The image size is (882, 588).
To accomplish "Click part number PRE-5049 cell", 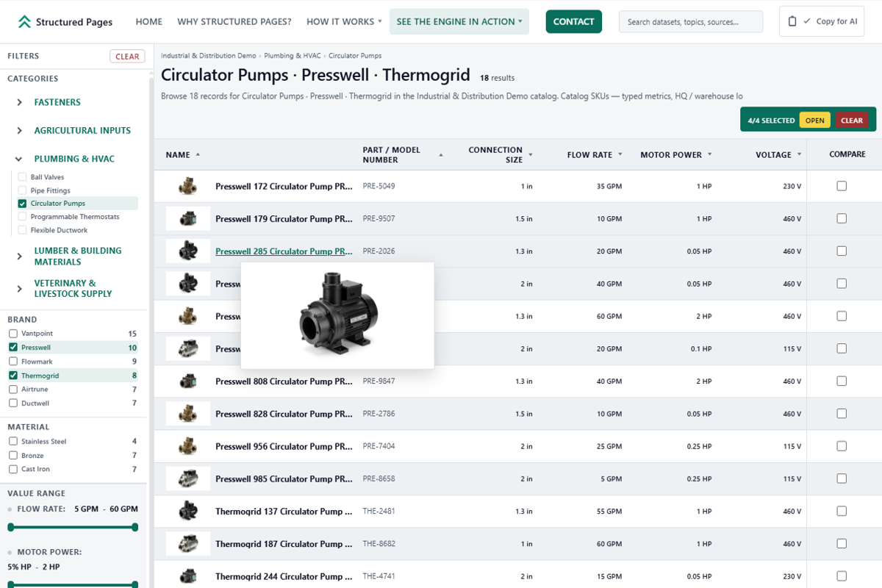I will pyautogui.click(x=379, y=186).
